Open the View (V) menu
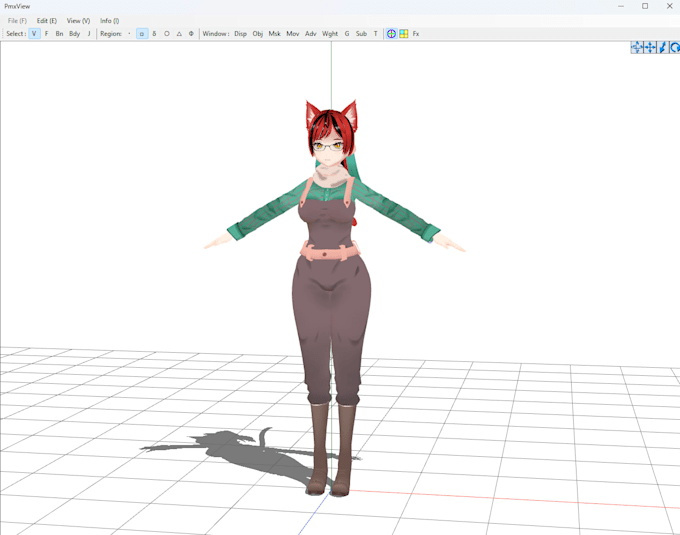This screenshot has width=680, height=535. pyautogui.click(x=78, y=21)
